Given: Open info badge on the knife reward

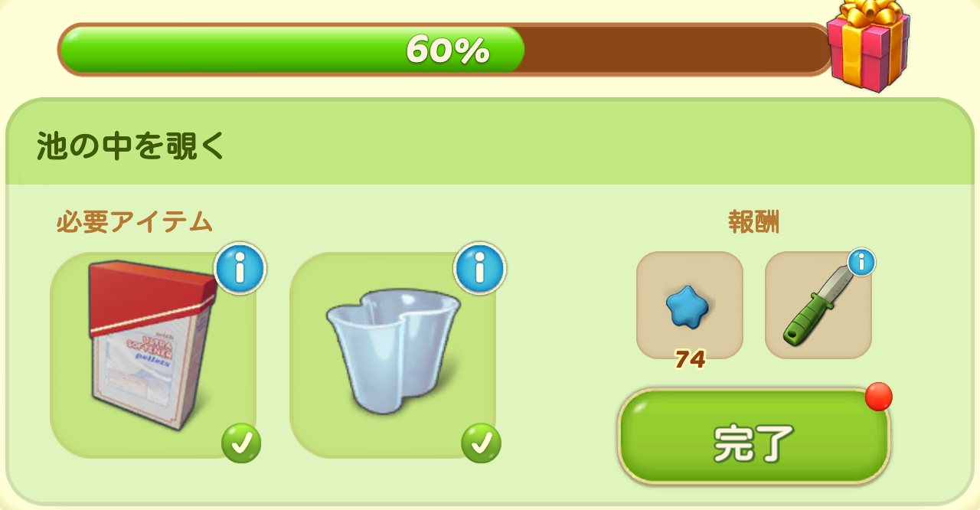Looking at the screenshot, I should pos(861,263).
